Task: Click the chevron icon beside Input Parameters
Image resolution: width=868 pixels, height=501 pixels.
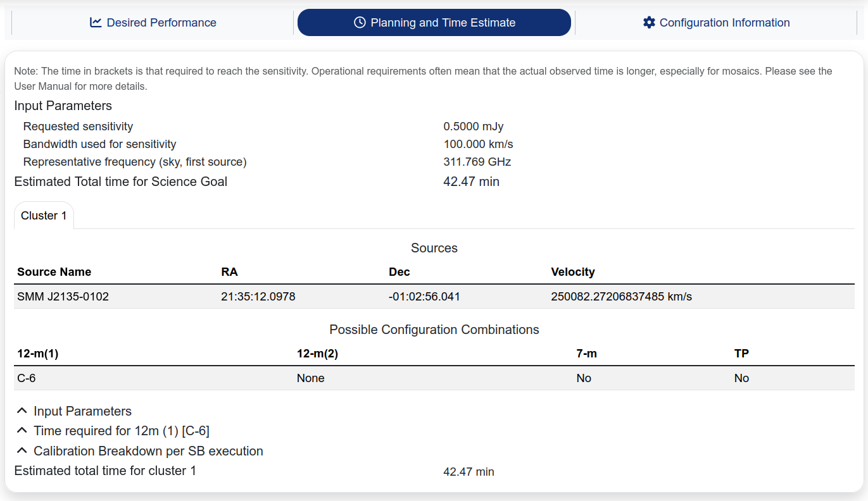Action: point(22,411)
